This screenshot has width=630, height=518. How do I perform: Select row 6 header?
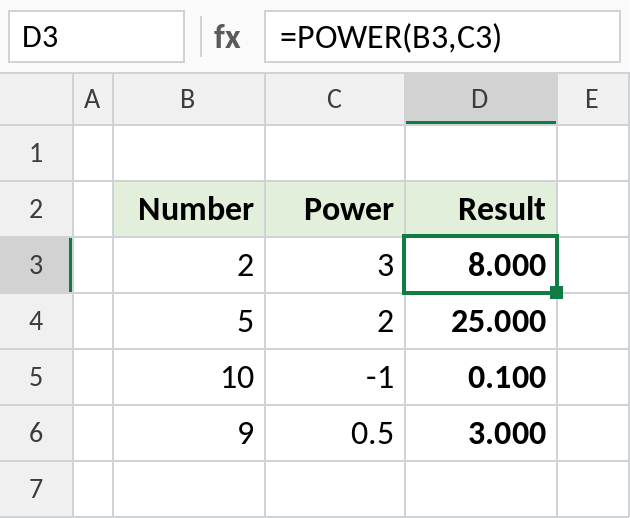(36, 433)
